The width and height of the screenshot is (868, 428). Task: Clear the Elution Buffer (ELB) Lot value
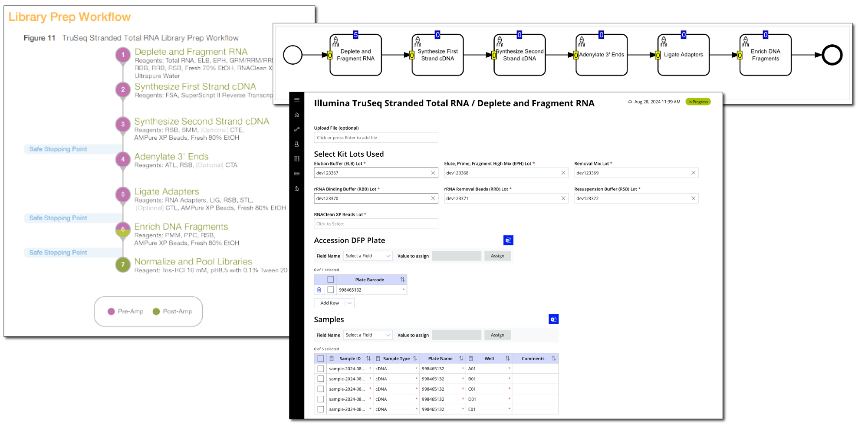pyautogui.click(x=433, y=173)
